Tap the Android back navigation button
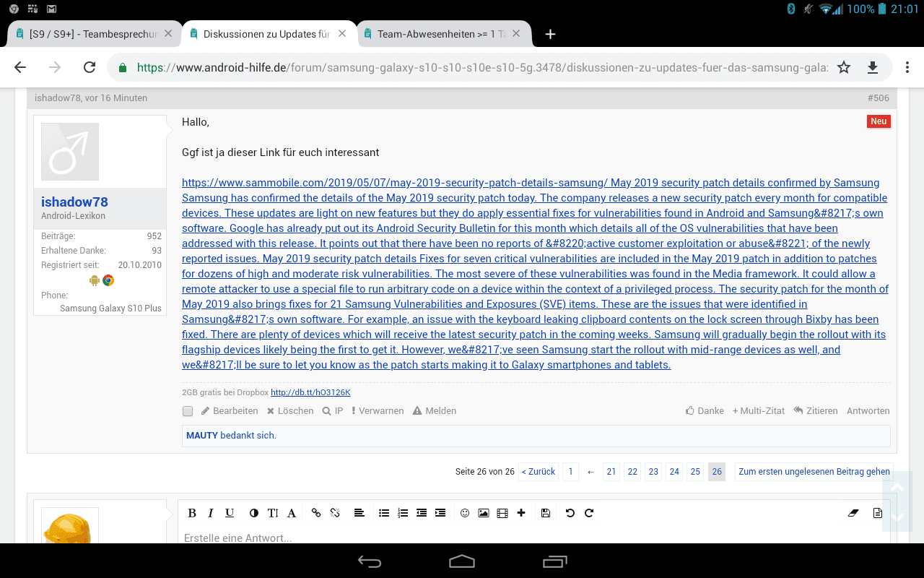This screenshot has width=924, height=578. 370,561
